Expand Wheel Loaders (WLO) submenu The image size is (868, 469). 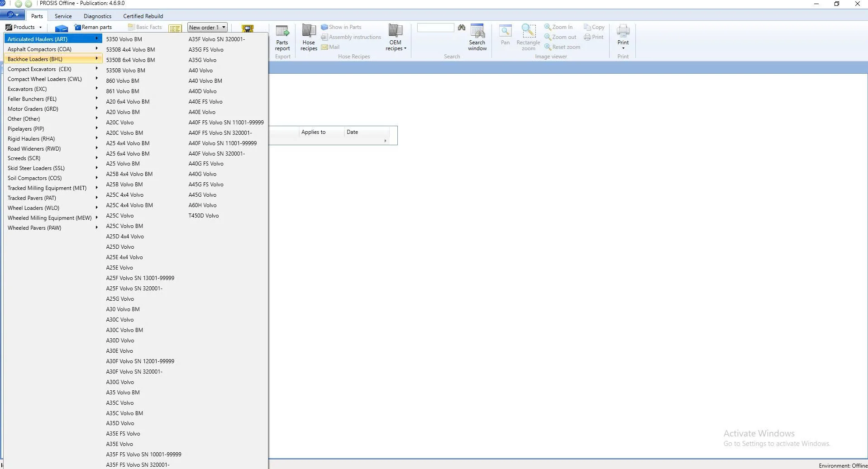click(x=53, y=208)
